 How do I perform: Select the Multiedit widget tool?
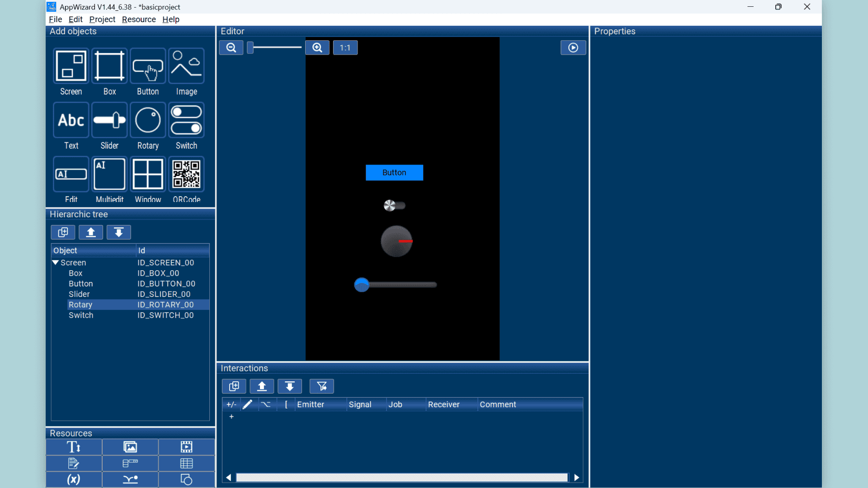pyautogui.click(x=109, y=174)
